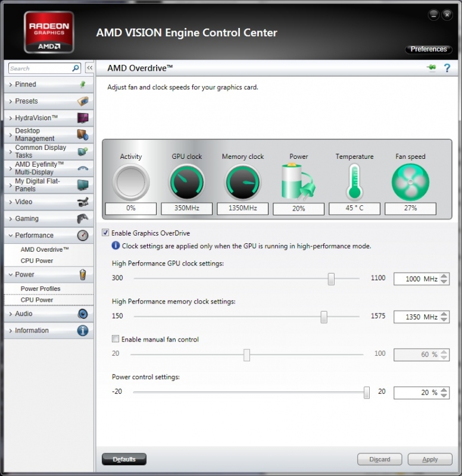Click the Video camera icon
The image size is (462, 476).
83,202
